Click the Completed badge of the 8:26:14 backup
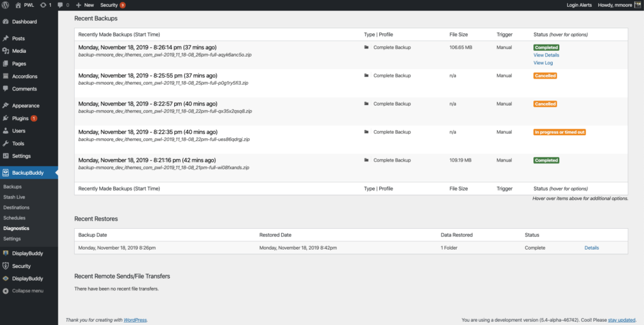The height and width of the screenshot is (325, 644). (x=547, y=48)
